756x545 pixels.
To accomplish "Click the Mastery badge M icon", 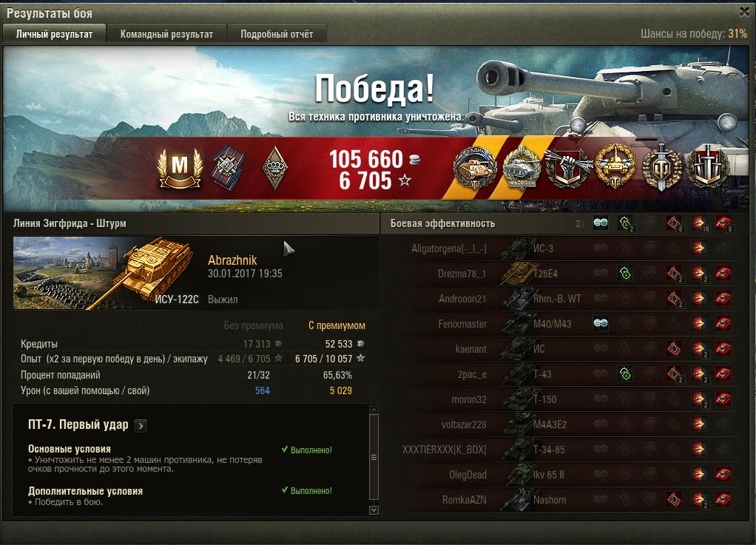I will pos(179,167).
